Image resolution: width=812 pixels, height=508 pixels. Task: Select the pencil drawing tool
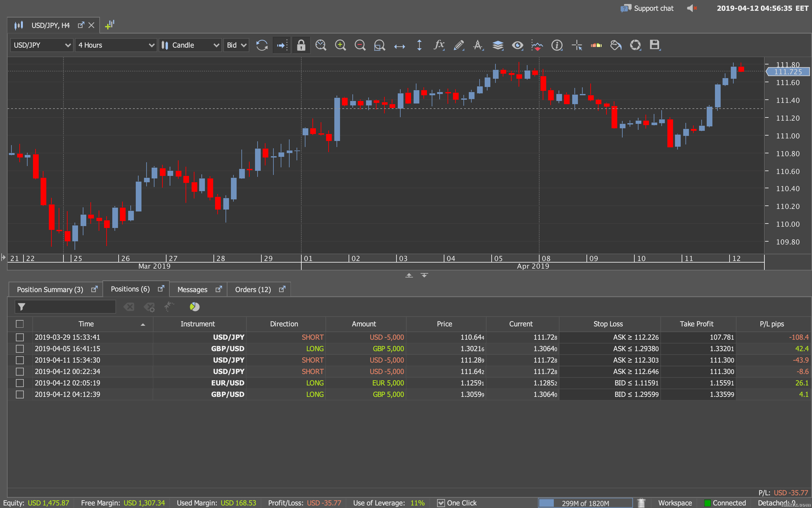coord(458,45)
